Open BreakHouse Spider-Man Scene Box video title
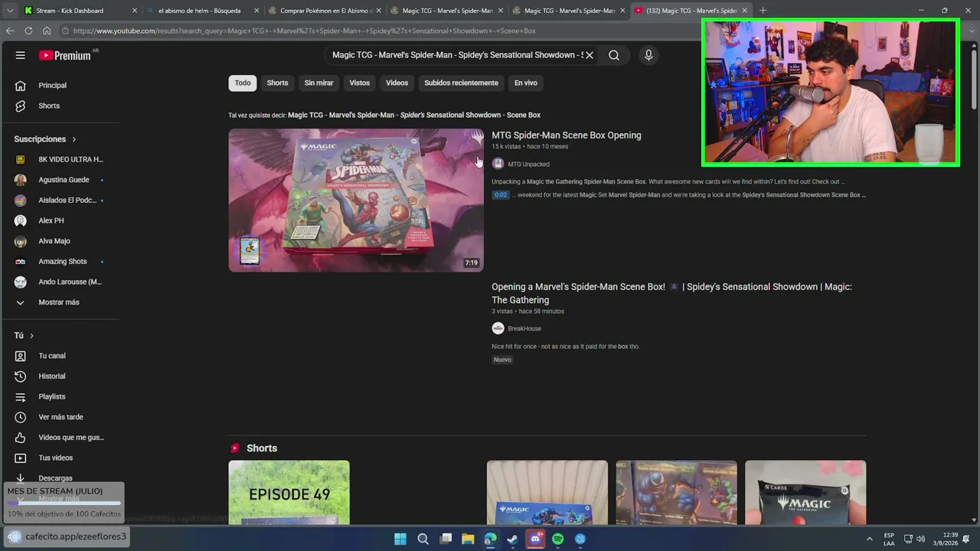Screen dimensions: 980x551 pos(671,293)
